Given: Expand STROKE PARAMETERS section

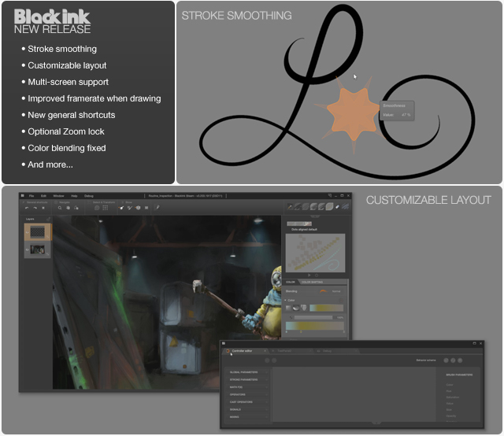Looking at the screenshot, I should 247,379.
